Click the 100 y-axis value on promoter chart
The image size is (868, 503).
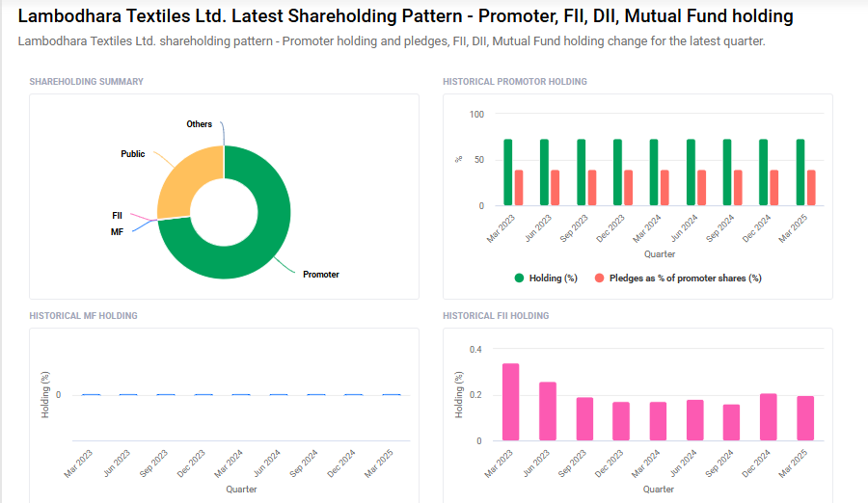click(476, 114)
